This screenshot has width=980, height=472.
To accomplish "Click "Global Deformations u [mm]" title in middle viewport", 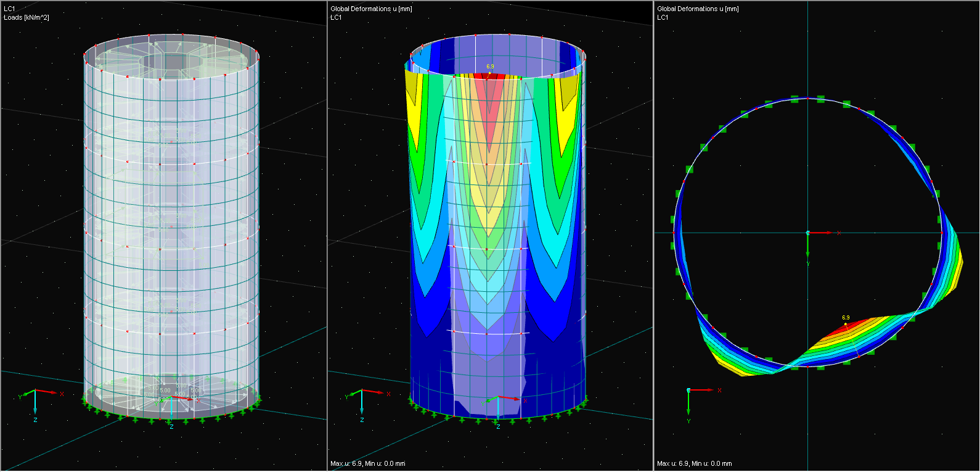I will point(371,9).
